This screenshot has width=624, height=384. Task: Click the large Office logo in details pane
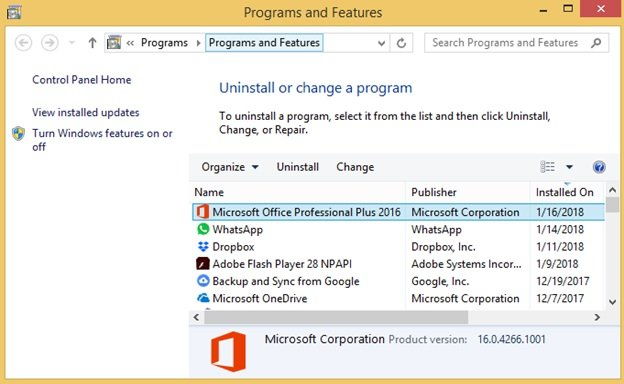coord(228,352)
